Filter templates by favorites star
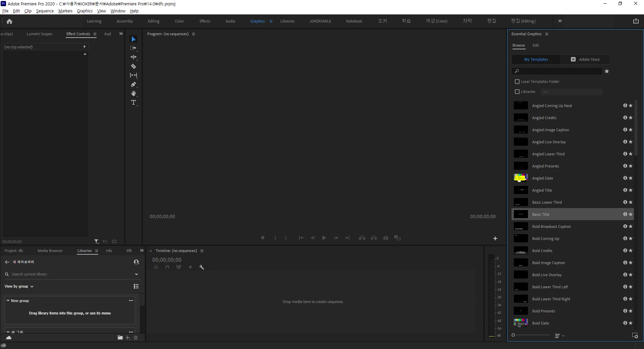 tap(607, 71)
